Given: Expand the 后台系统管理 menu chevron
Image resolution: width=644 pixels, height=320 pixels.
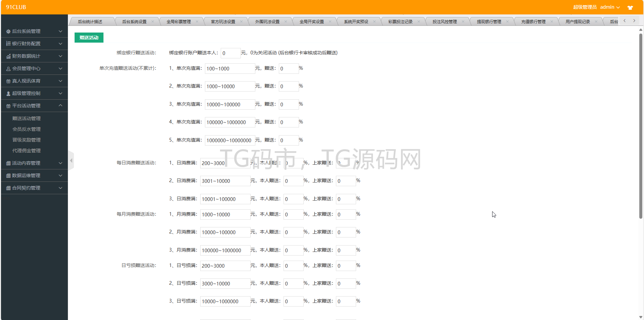Looking at the screenshot, I should (60, 31).
